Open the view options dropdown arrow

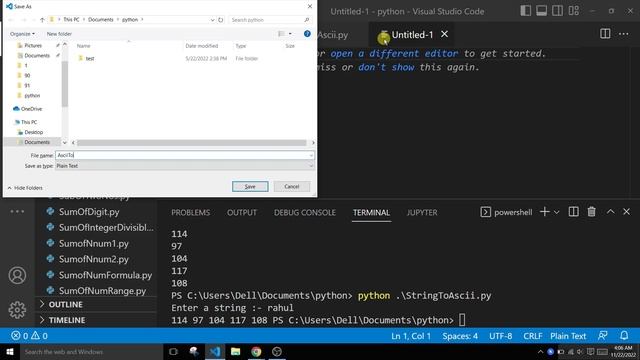click(290, 34)
